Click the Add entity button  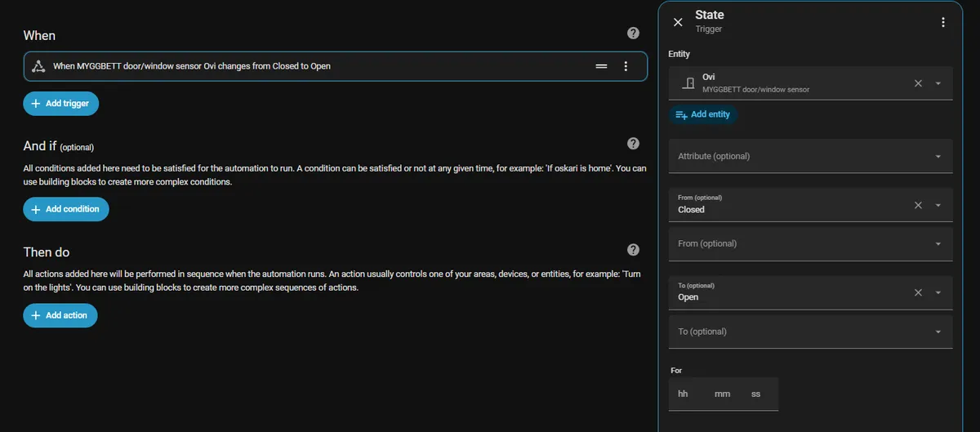point(703,115)
